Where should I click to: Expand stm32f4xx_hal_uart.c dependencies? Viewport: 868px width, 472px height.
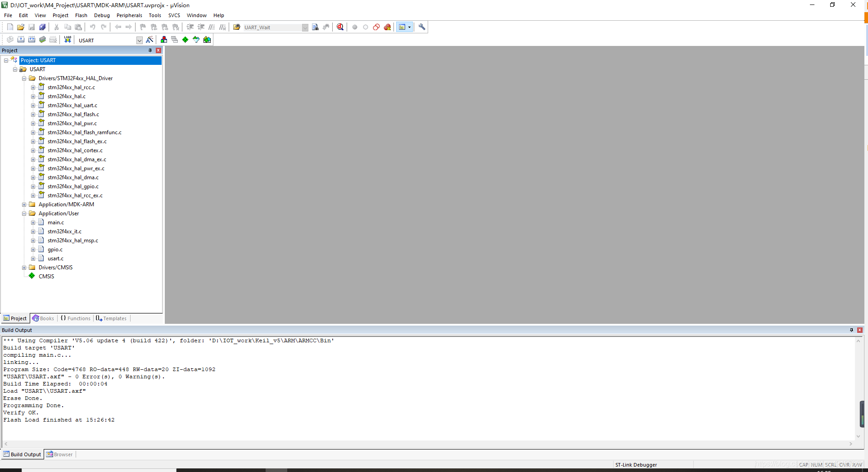[x=33, y=105]
